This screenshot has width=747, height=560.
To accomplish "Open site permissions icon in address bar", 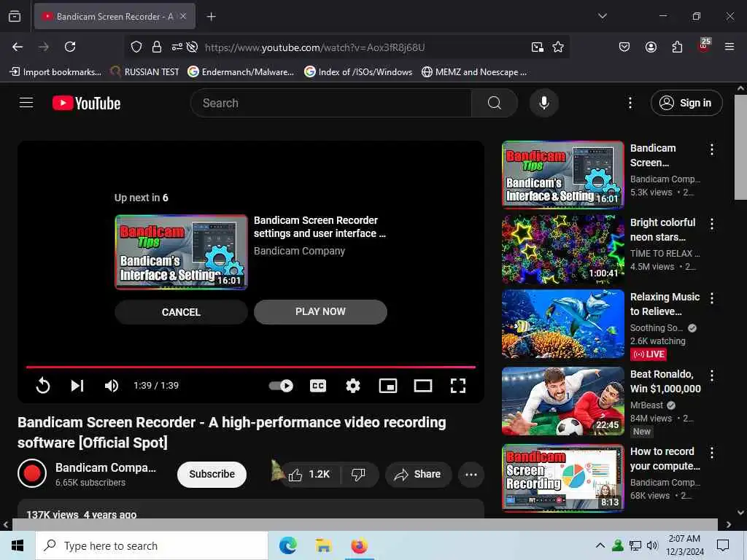I will pos(177,47).
